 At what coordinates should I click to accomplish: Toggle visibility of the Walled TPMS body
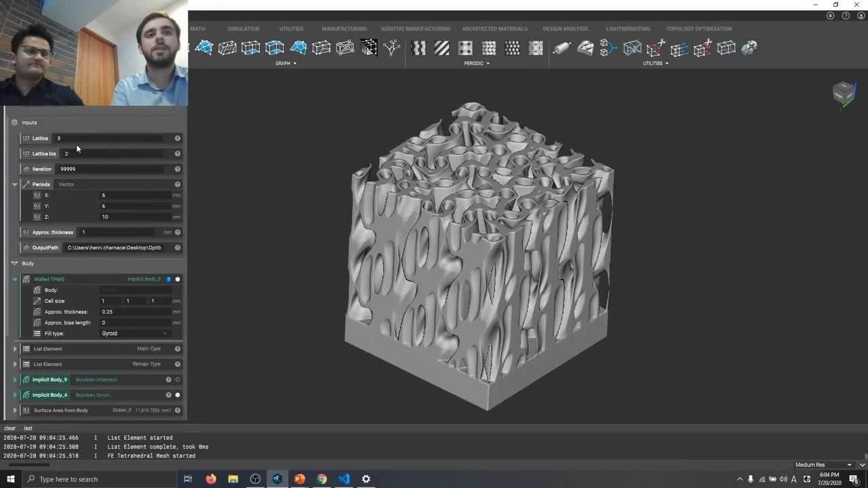point(177,279)
